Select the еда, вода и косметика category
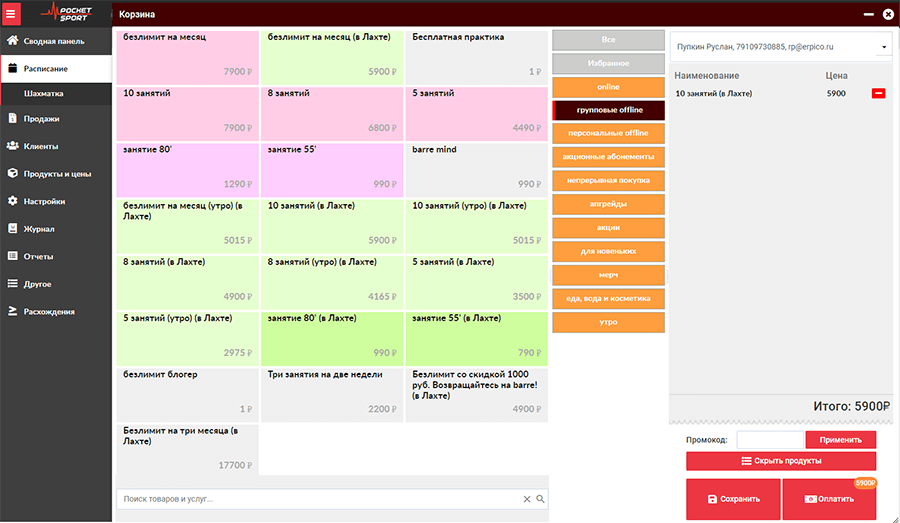Image resolution: width=900 pixels, height=523 pixels. point(608,299)
